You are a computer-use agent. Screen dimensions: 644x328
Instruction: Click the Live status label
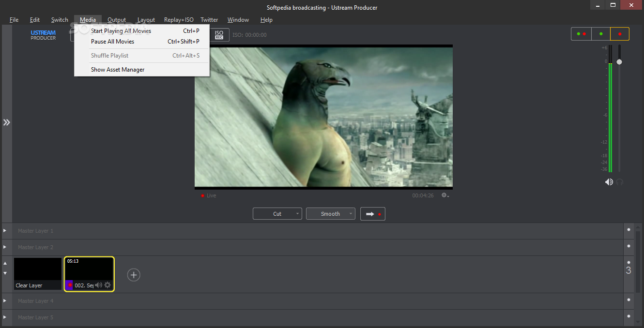pos(211,195)
